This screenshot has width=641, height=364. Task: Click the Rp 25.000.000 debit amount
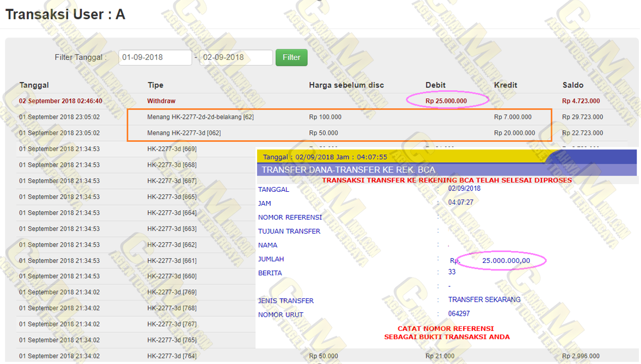[x=446, y=101]
